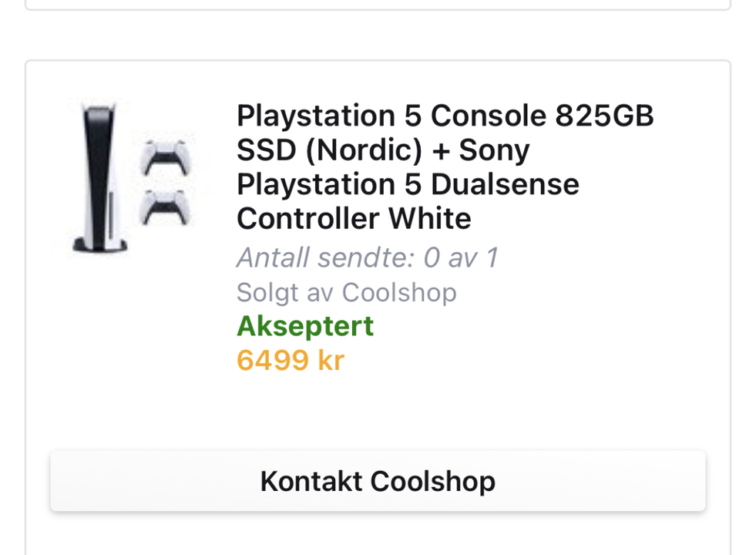Click the PS5 console tower in image
Viewport: 756px width, 555px height.
pyautogui.click(x=100, y=177)
